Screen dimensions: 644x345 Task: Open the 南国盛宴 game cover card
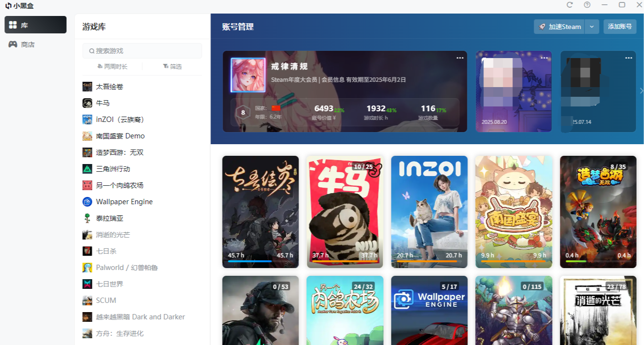point(514,211)
